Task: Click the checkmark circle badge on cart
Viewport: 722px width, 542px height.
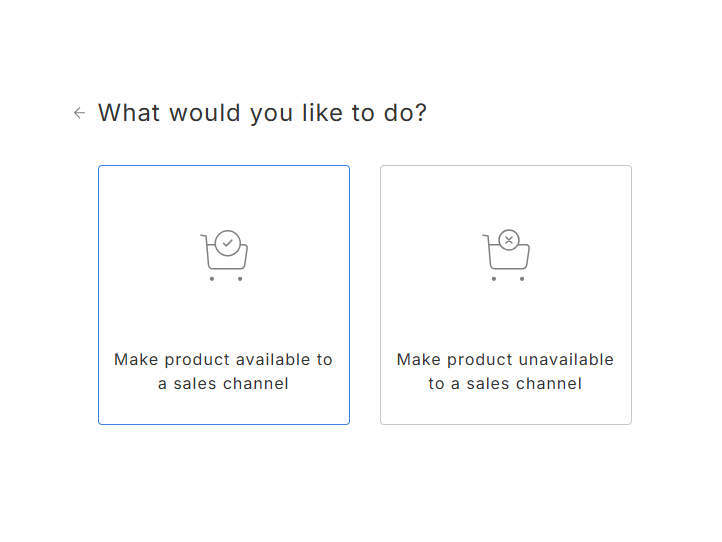Action: (227, 243)
